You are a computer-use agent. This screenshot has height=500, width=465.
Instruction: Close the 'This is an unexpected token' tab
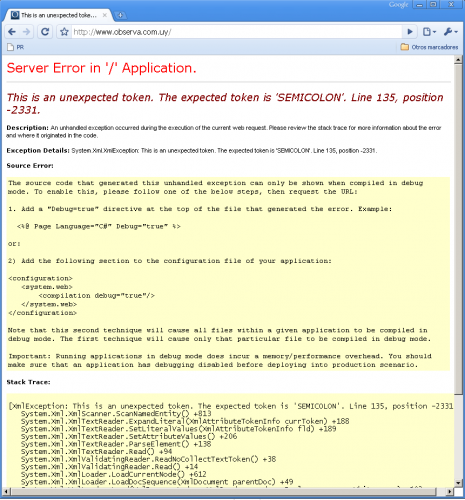(x=105, y=15)
